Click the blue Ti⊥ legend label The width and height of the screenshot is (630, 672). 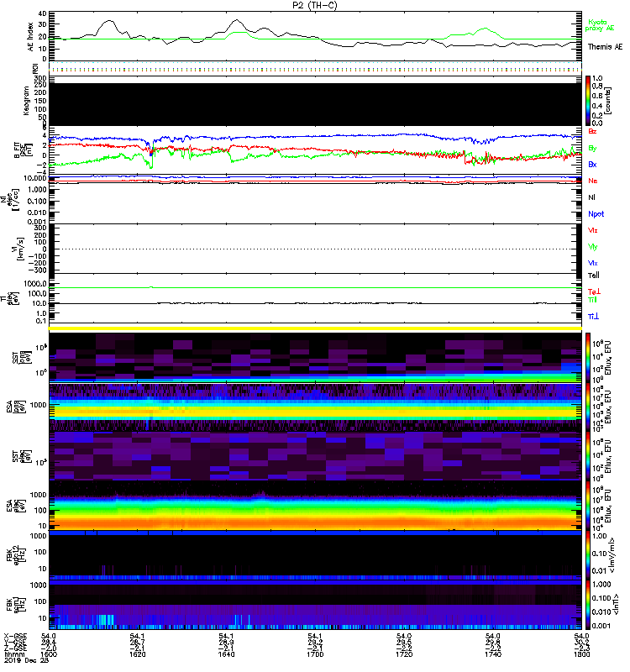coord(593,317)
